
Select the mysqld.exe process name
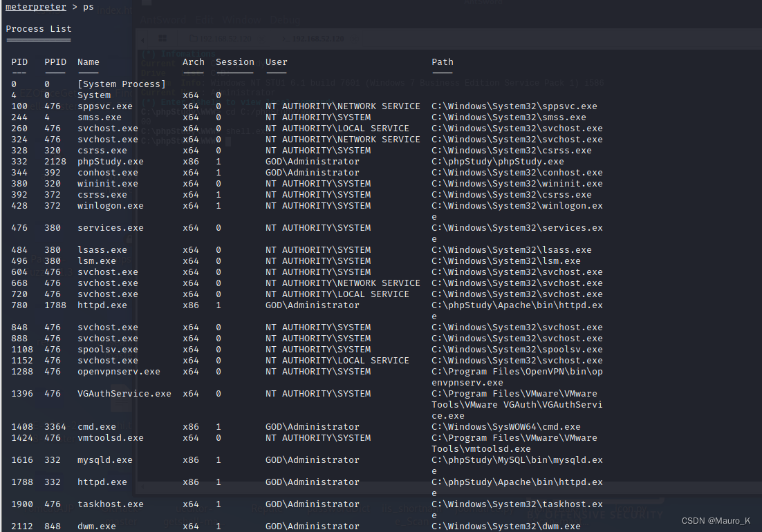point(105,460)
